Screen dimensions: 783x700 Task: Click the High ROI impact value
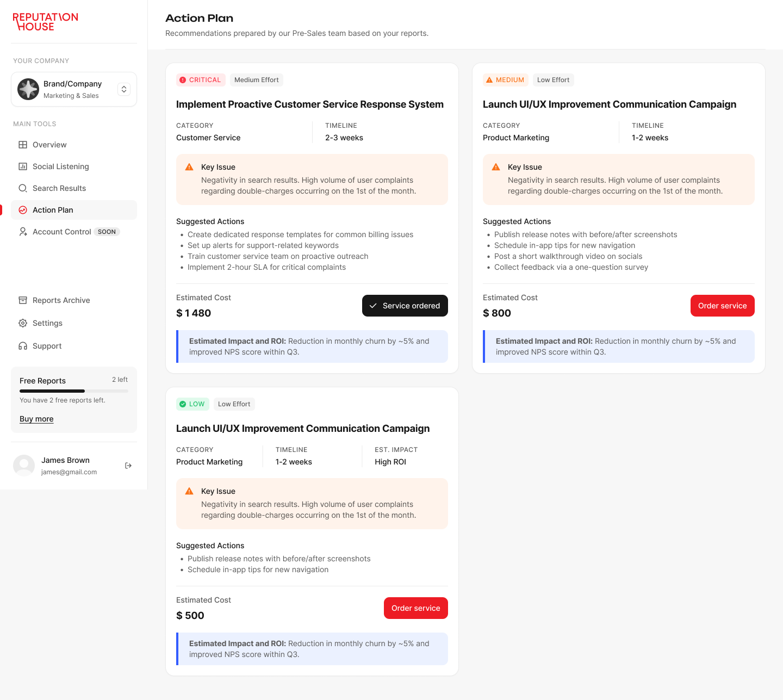[390, 462]
